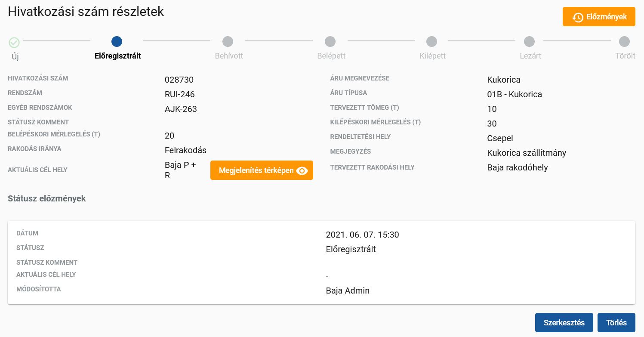
Task: Click the history icon in Előzmények button
Action: [578, 17]
